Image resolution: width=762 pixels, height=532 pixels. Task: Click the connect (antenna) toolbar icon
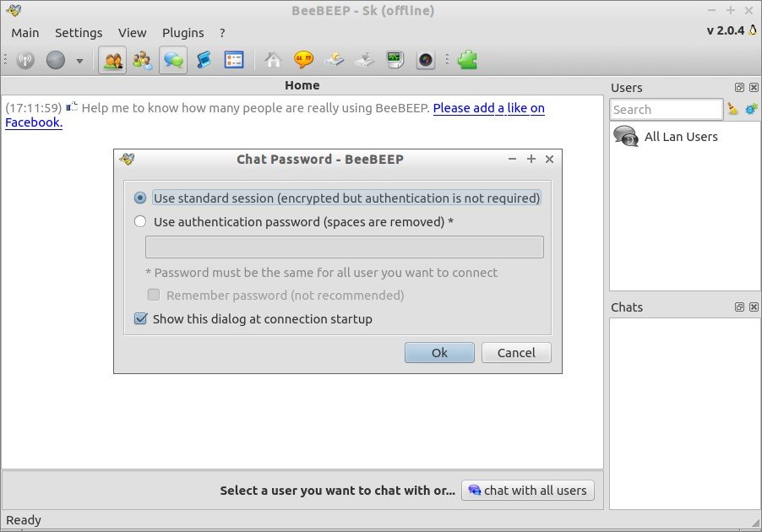coord(25,60)
